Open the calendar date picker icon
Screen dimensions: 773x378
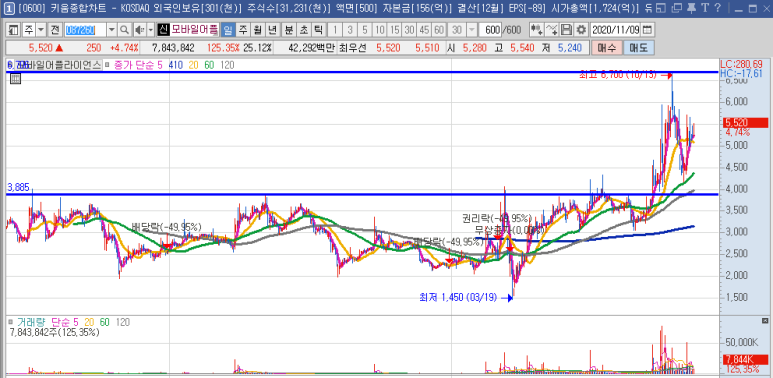click(x=646, y=30)
